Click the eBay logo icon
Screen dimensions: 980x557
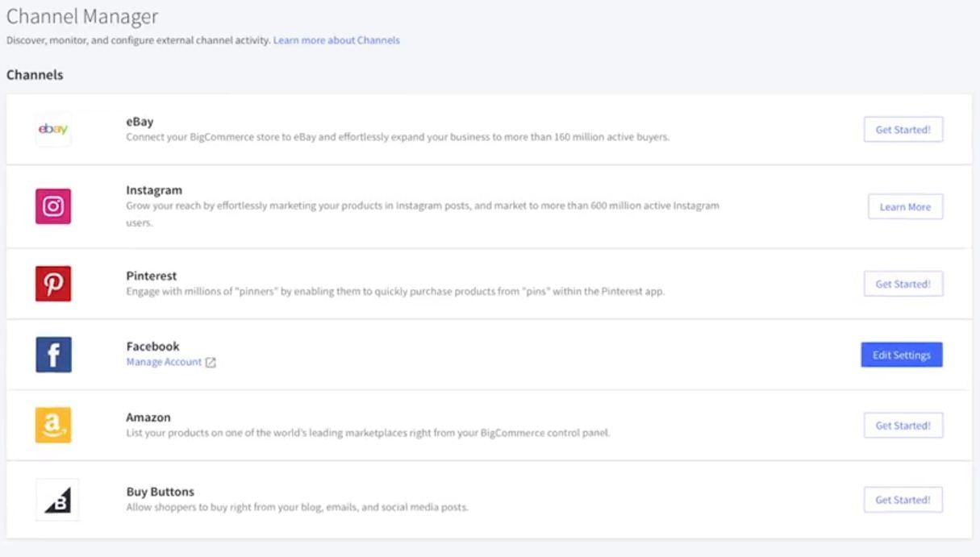[x=53, y=130]
